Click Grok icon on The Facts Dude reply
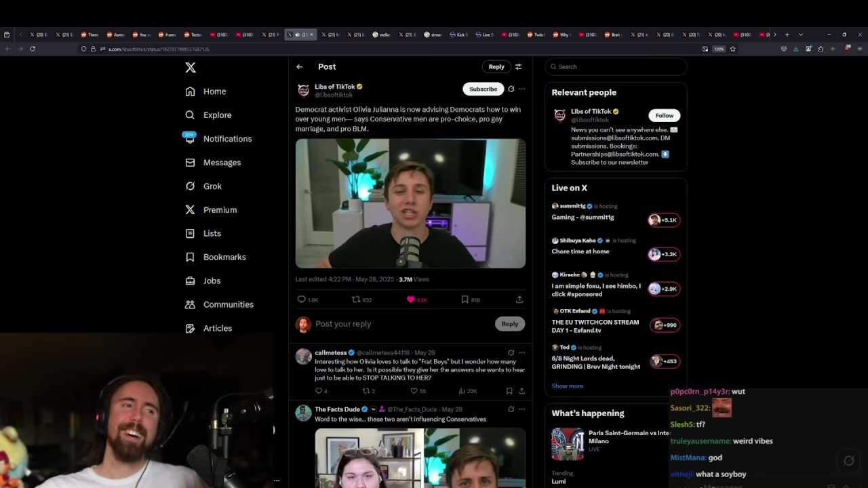This screenshot has width=868, height=488. (511, 409)
